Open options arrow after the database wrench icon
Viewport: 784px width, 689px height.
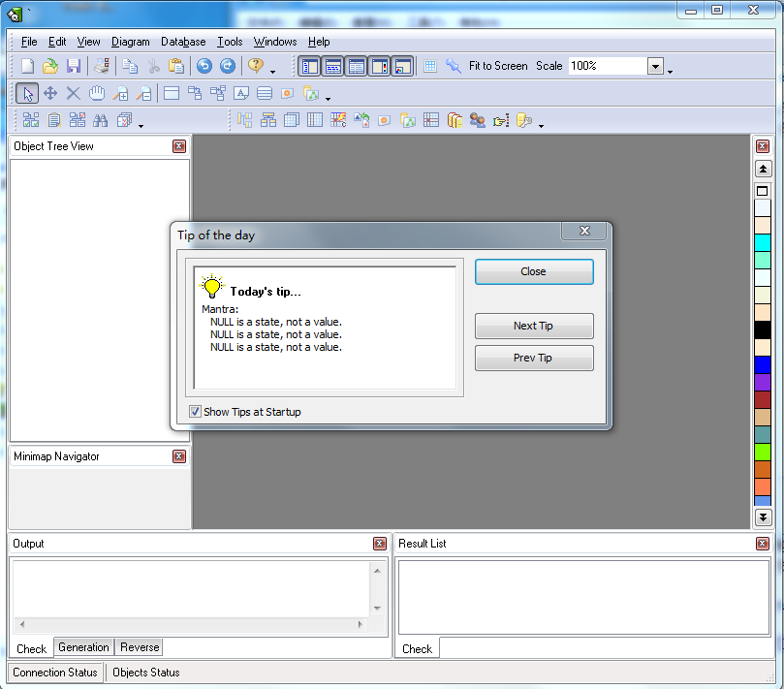tap(541, 126)
